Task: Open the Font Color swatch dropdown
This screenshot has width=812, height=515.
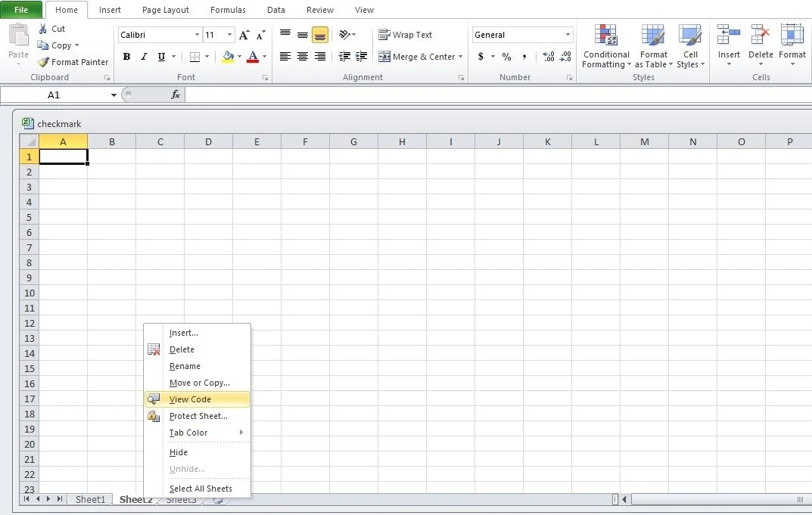Action: 265,56
